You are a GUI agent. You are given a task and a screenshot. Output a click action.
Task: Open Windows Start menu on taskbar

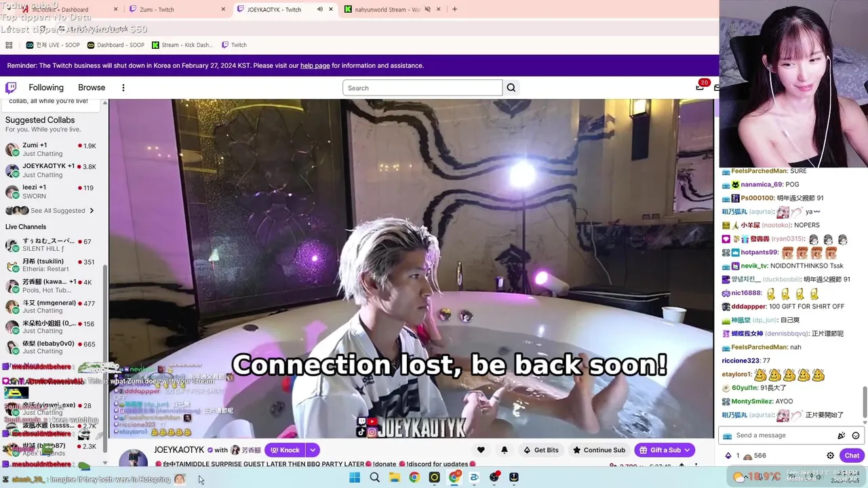(x=355, y=477)
